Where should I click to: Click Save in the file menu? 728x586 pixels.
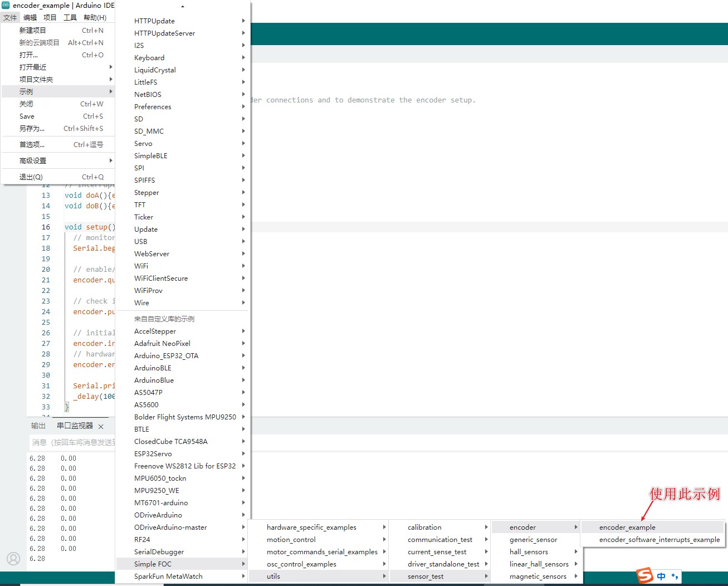point(27,116)
